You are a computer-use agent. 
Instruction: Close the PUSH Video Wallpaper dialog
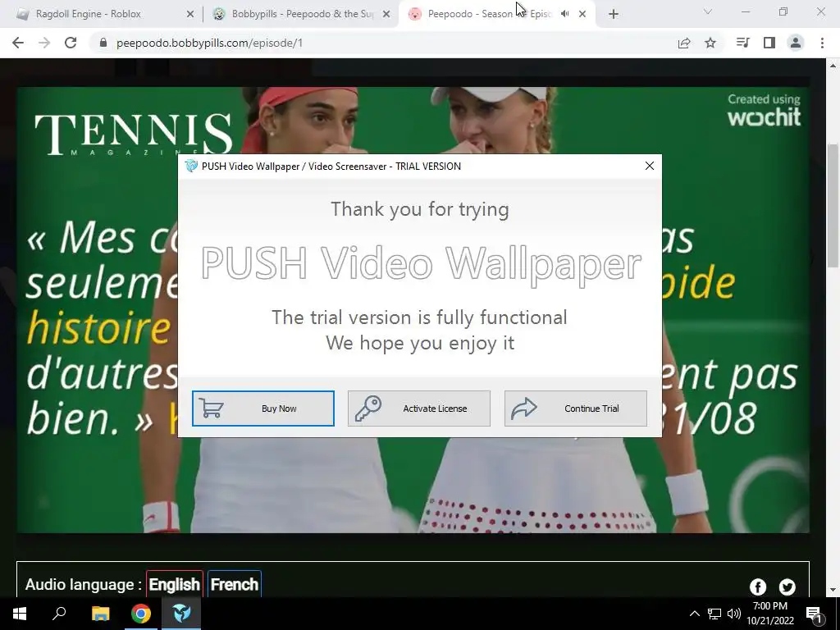tap(650, 166)
